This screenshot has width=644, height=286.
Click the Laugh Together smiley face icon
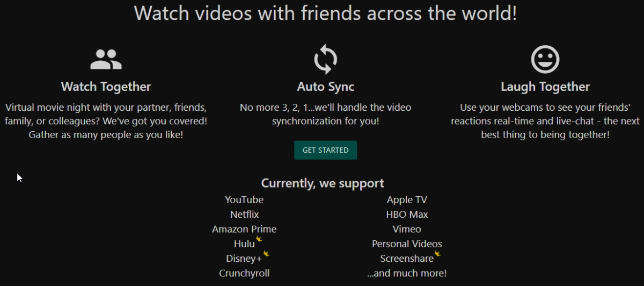coord(545,59)
